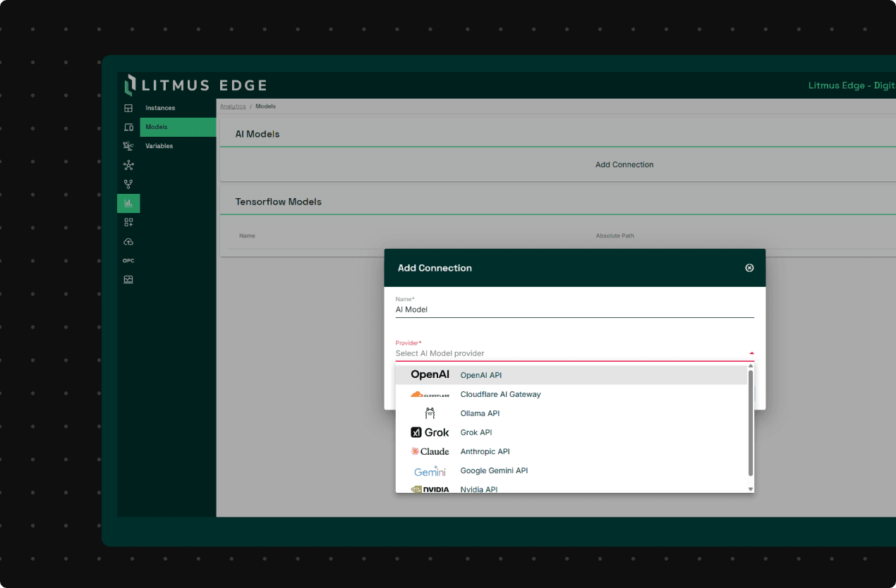
Task: Select the highlighted analytics bar chart icon
Action: click(128, 203)
